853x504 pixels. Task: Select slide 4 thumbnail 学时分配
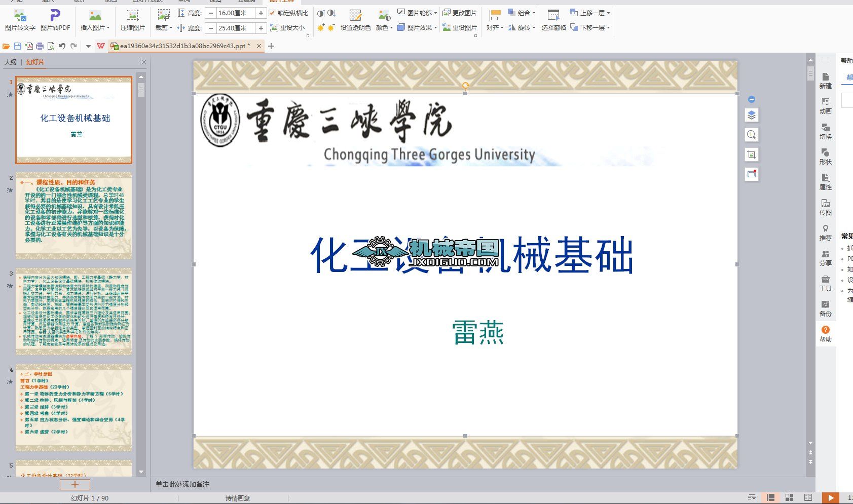coord(74,408)
